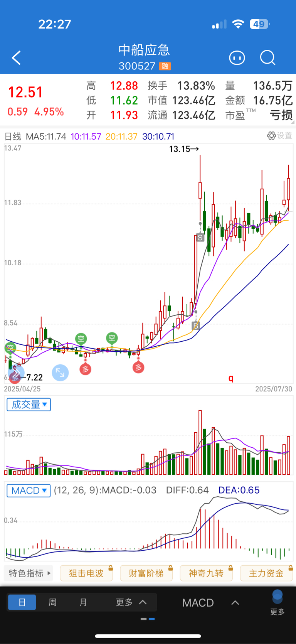Tap the high price 12.88
296x644 pixels.
pos(124,86)
